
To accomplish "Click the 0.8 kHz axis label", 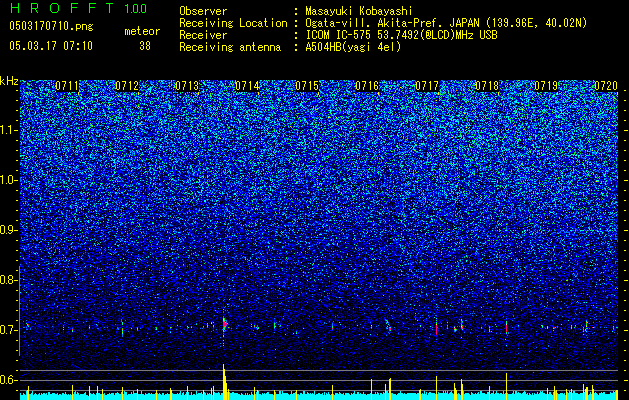I will tap(8, 280).
